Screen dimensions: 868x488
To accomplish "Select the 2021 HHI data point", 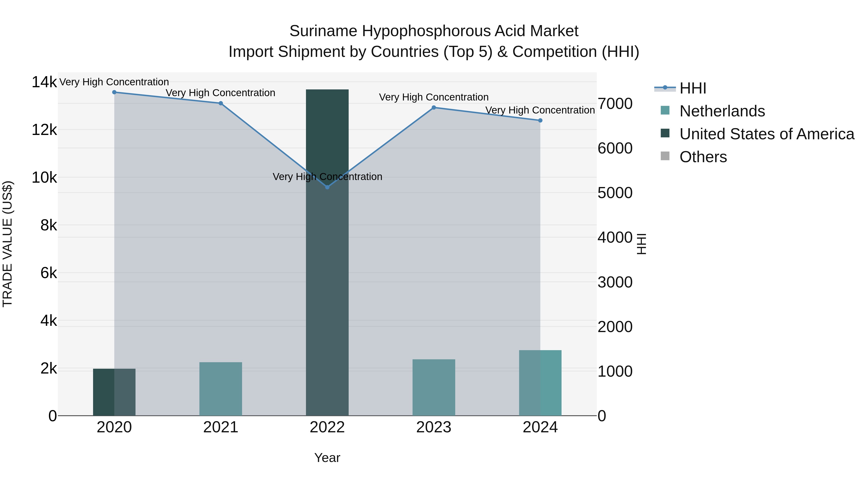I will point(221,103).
